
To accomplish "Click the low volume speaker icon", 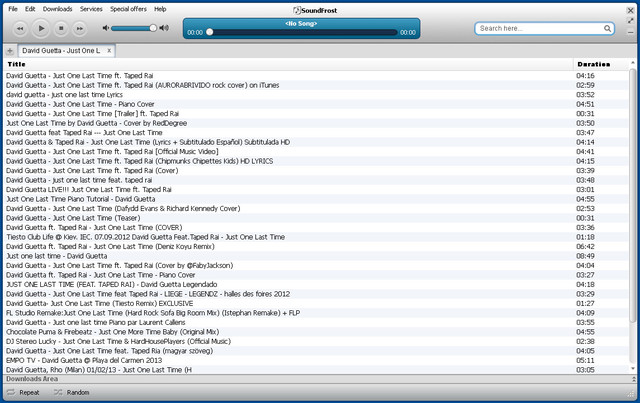I will pyautogui.click(x=106, y=28).
